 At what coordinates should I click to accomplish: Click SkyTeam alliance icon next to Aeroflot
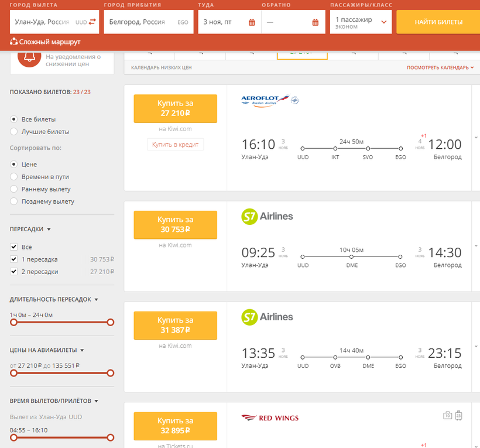[294, 100]
